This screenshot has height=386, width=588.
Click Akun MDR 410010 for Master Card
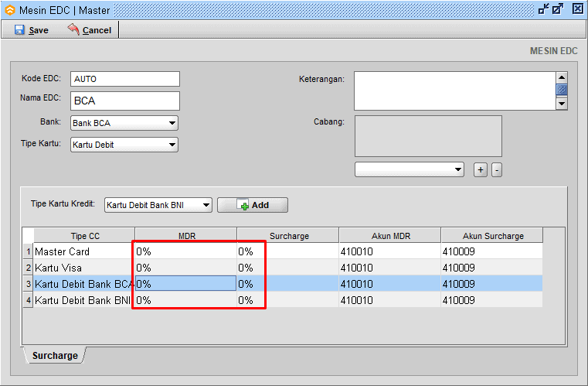coord(390,251)
